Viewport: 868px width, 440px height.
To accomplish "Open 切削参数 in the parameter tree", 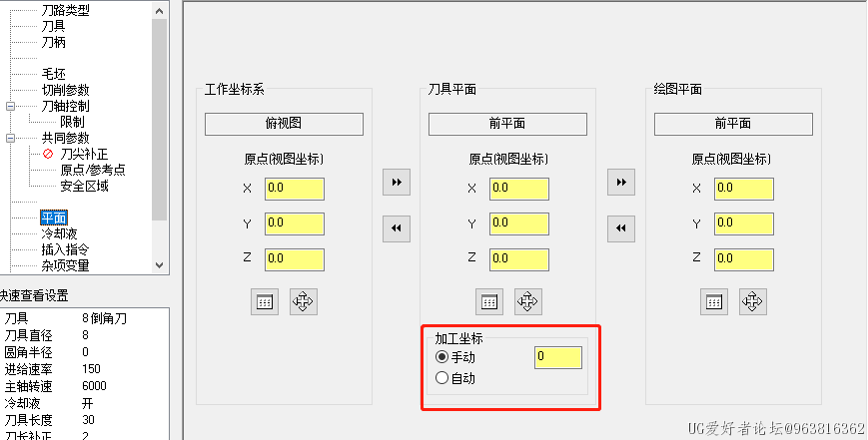I will tap(65, 90).
